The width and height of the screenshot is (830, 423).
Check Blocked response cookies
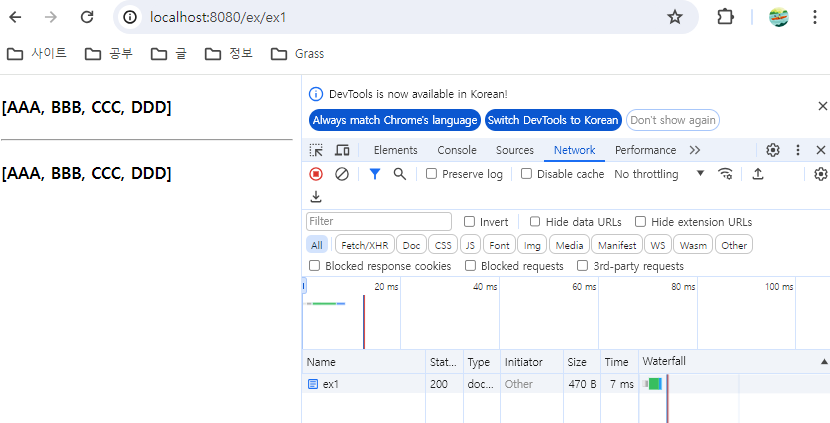314,265
